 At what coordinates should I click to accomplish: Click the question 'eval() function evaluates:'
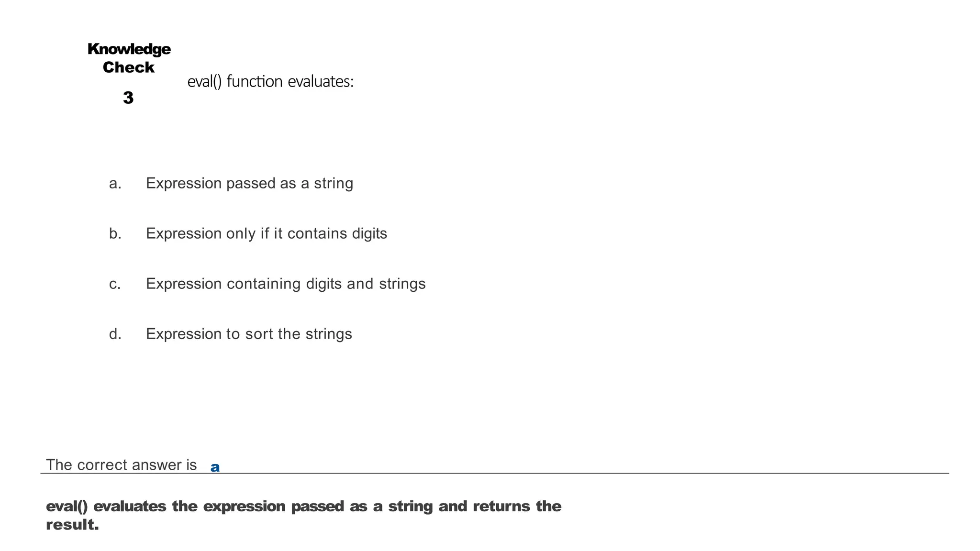[x=270, y=82]
